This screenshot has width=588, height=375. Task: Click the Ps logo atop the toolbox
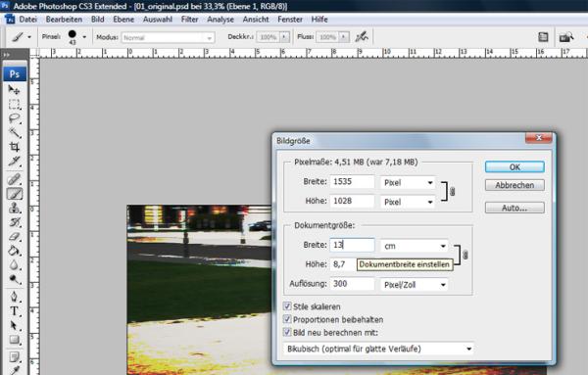click(15, 73)
